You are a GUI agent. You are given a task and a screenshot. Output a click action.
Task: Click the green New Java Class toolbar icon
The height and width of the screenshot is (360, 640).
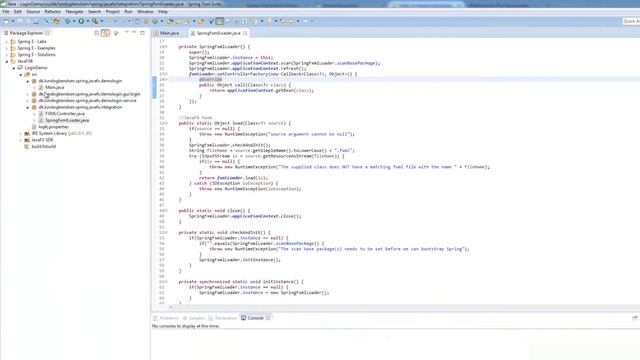tap(155, 21)
